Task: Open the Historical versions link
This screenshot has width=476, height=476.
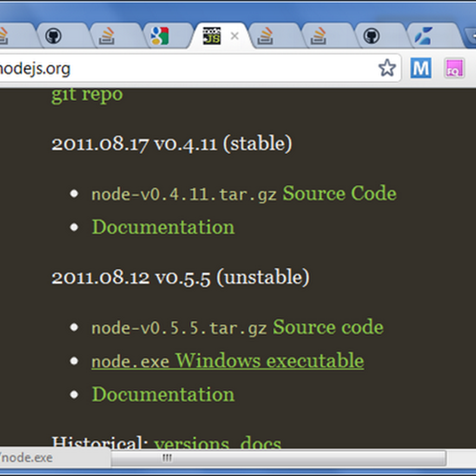Action: 192,443
